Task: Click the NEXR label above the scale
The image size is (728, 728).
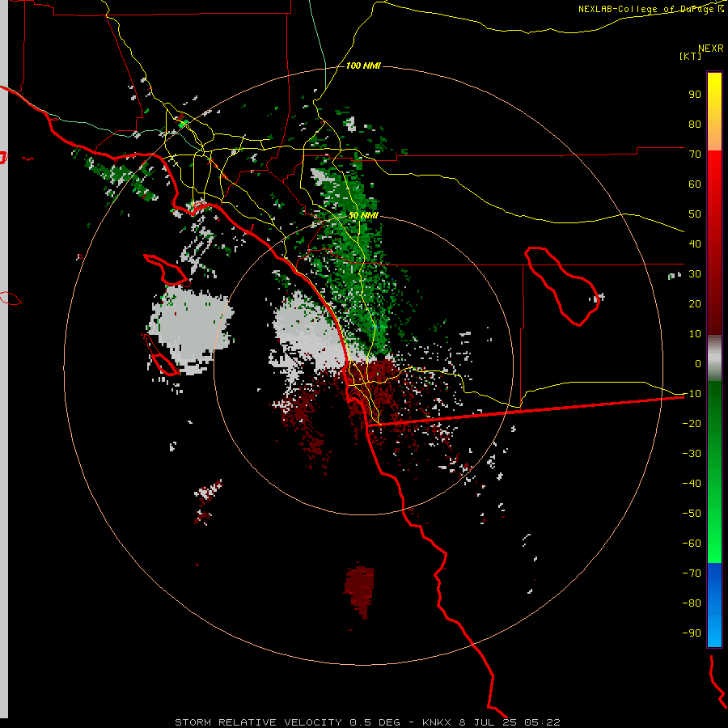Action: (710, 49)
